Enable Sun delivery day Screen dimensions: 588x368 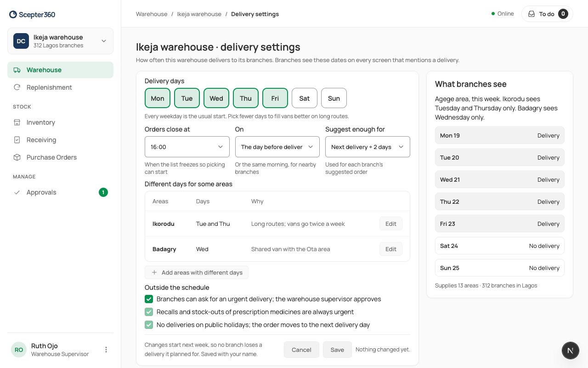click(x=334, y=98)
